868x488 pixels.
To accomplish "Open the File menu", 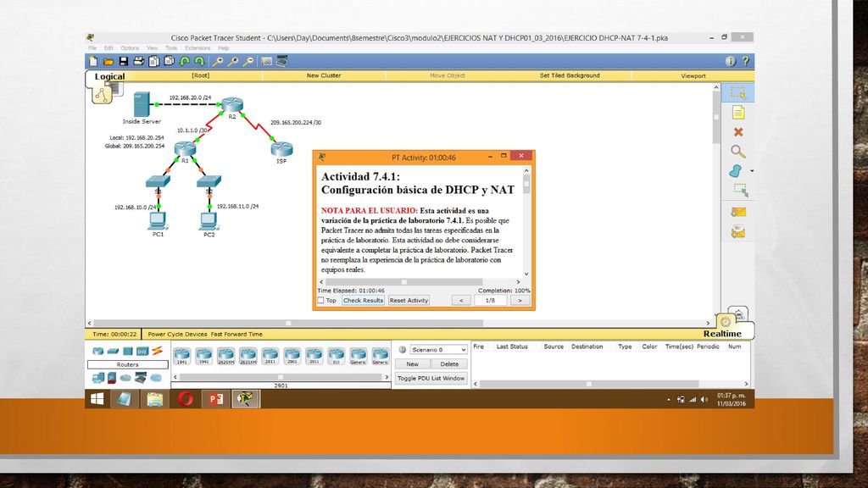I will tap(92, 48).
